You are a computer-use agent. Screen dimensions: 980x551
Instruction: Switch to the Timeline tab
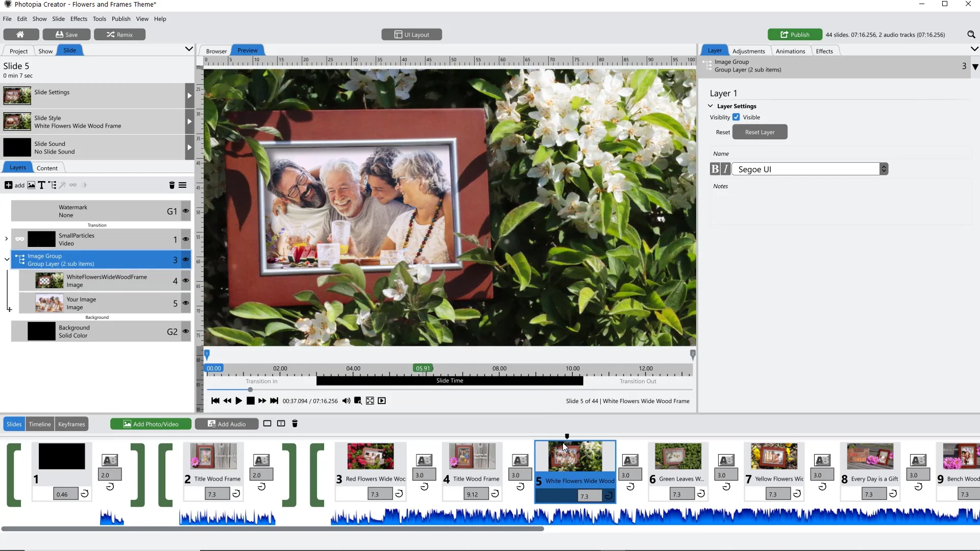point(40,424)
